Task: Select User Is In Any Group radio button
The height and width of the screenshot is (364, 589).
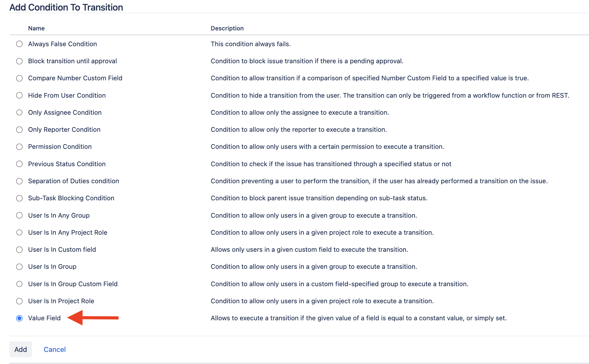Action: point(19,215)
